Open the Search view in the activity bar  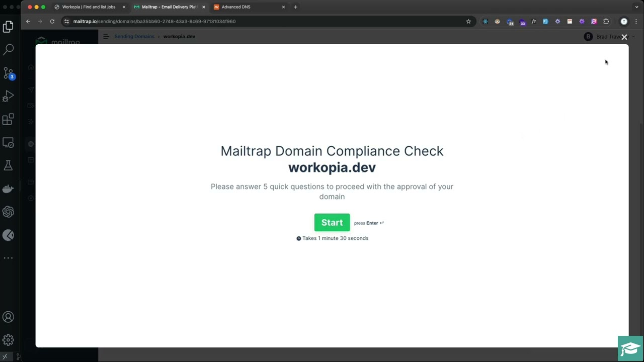[x=8, y=50]
